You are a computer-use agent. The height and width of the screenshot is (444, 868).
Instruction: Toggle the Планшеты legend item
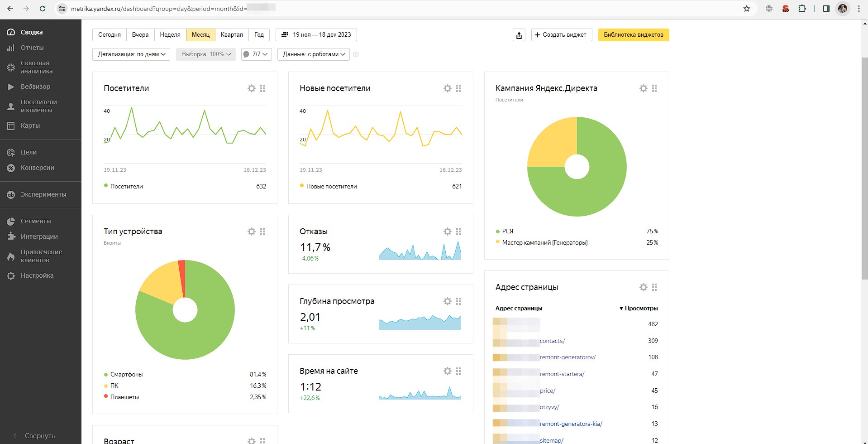[x=121, y=397]
